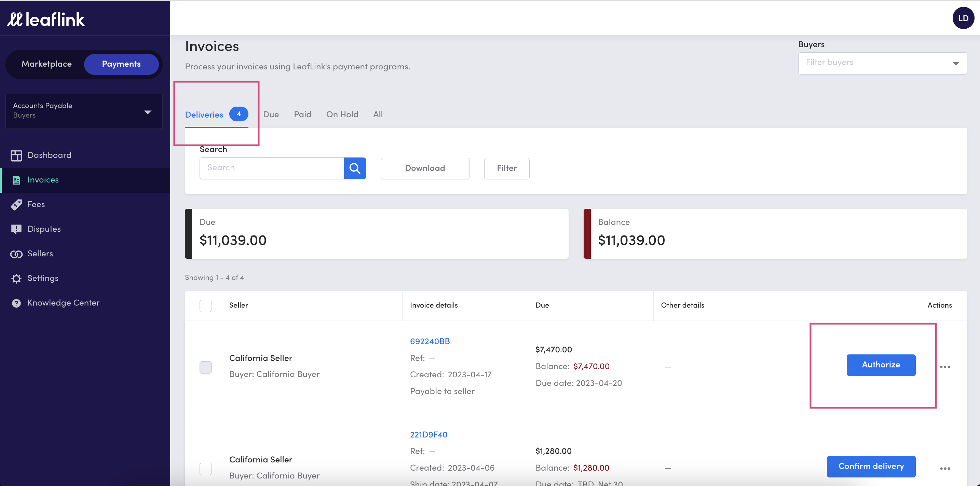The width and height of the screenshot is (980, 486).
Task: Click the Balance total $11,039.00 card
Action: (x=775, y=234)
